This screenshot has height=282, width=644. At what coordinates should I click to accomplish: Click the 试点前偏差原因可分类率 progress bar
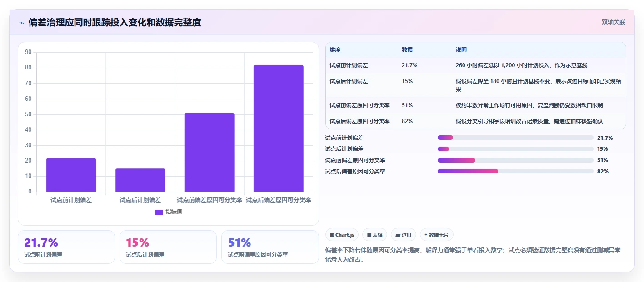[515, 160]
